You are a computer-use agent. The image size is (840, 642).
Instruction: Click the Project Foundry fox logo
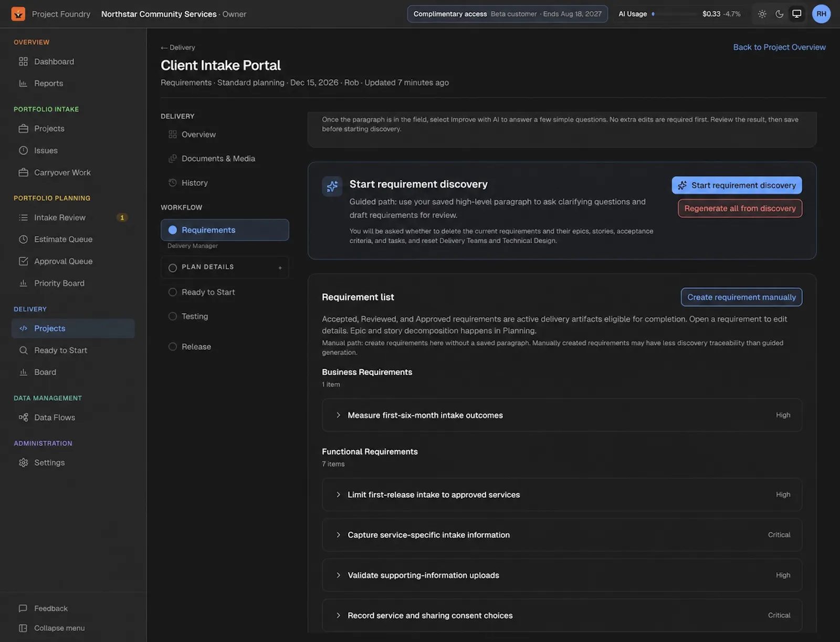click(18, 14)
